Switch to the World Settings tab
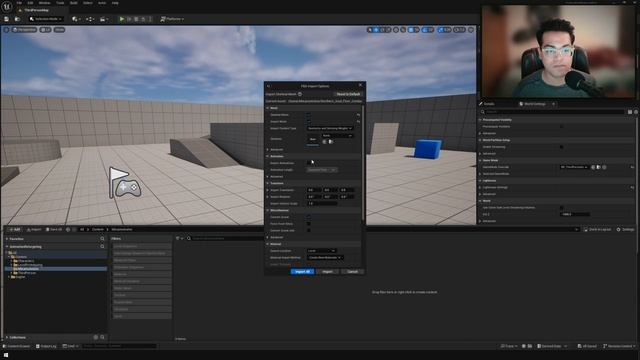 pyautogui.click(x=535, y=104)
